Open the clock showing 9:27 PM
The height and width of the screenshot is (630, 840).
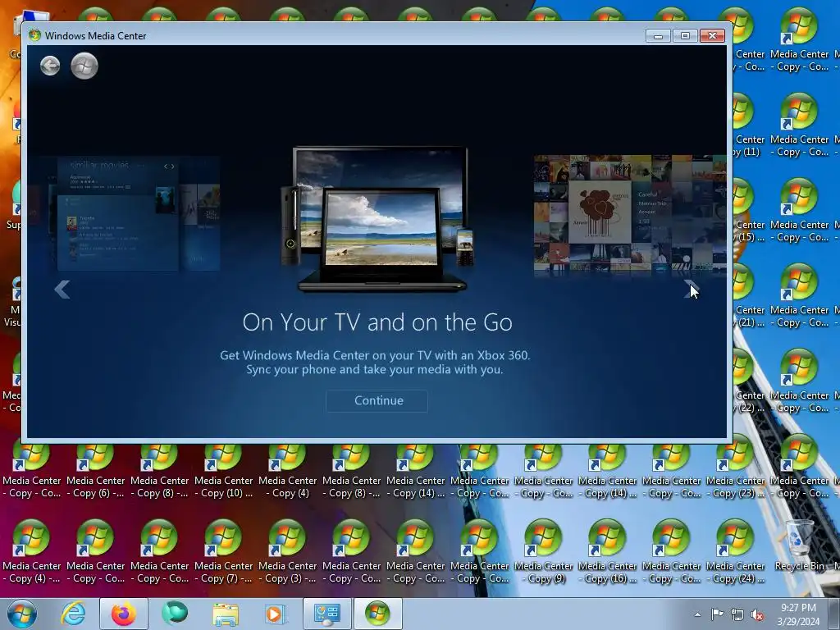(x=798, y=614)
